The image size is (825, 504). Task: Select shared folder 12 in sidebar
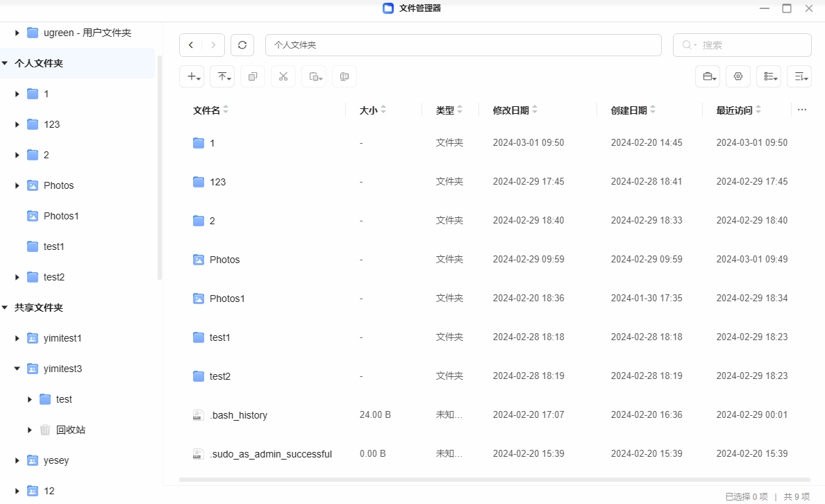pyautogui.click(x=49, y=491)
